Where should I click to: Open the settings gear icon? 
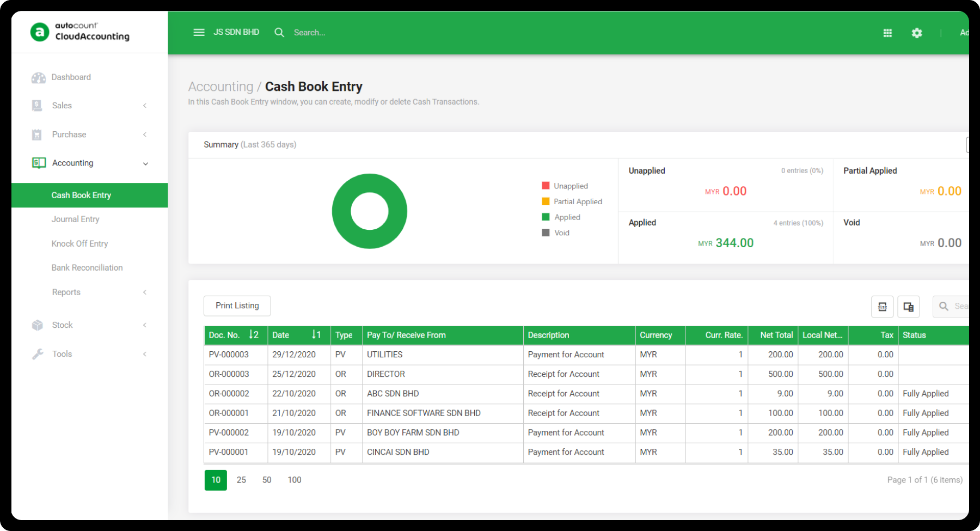click(x=917, y=33)
